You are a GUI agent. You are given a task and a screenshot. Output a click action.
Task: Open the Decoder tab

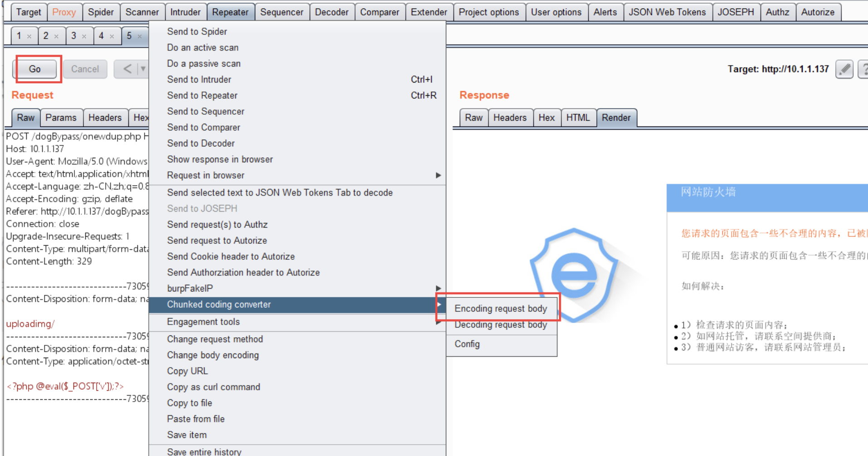click(x=332, y=12)
